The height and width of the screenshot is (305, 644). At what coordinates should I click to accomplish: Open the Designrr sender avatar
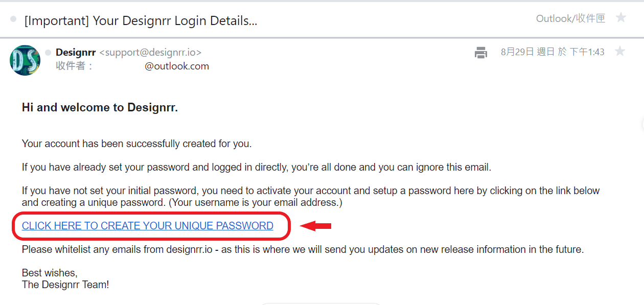(25, 60)
